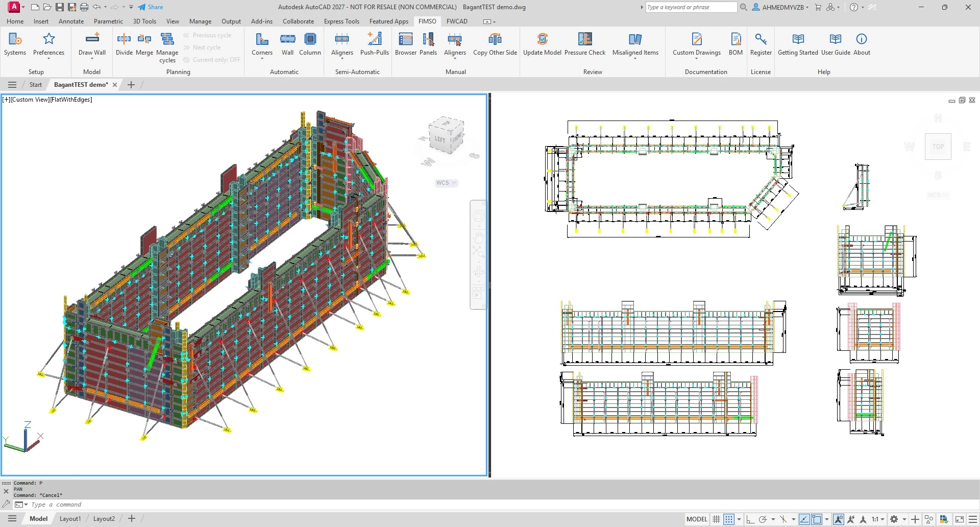Expand Misaligned Items dropdown
This screenshot has width=980, height=527.
coord(635,59)
